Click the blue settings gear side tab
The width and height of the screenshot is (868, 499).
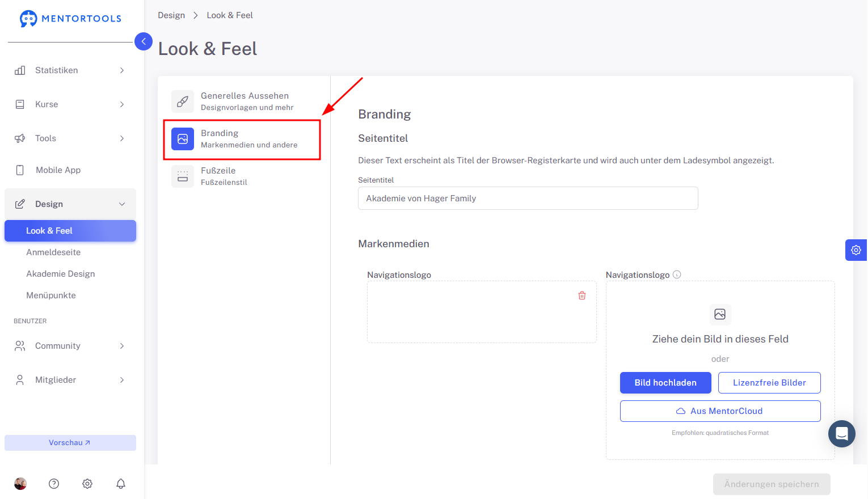pyautogui.click(x=856, y=250)
